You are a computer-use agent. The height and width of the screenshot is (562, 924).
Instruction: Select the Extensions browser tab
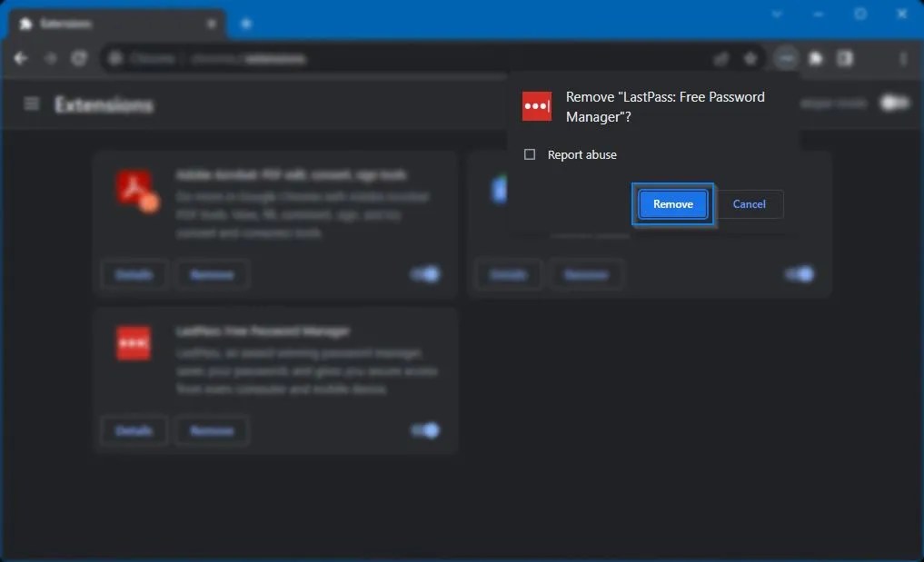pyautogui.click(x=109, y=23)
